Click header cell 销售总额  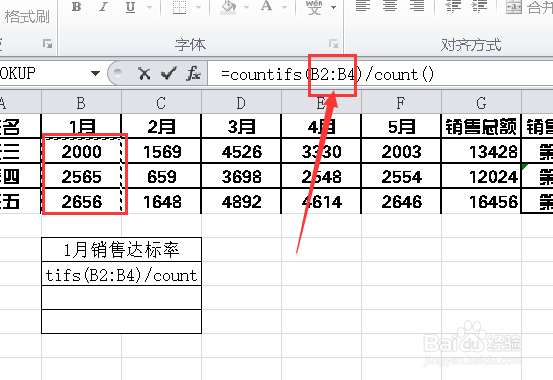tap(481, 126)
